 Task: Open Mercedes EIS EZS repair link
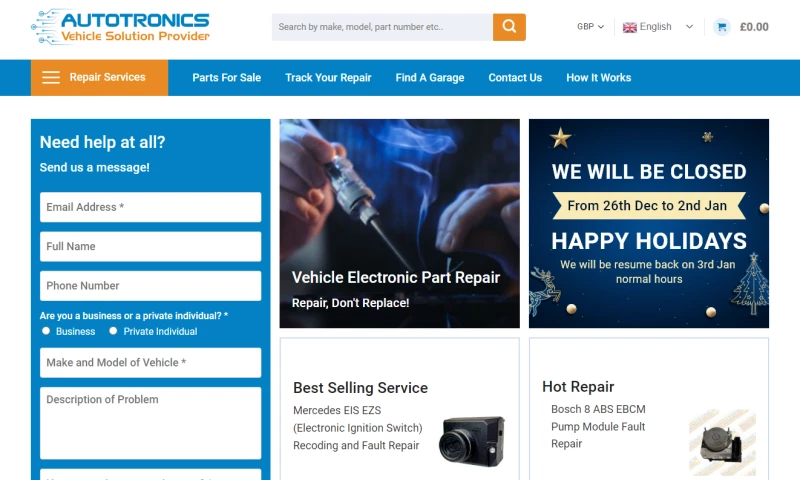(358, 428)
